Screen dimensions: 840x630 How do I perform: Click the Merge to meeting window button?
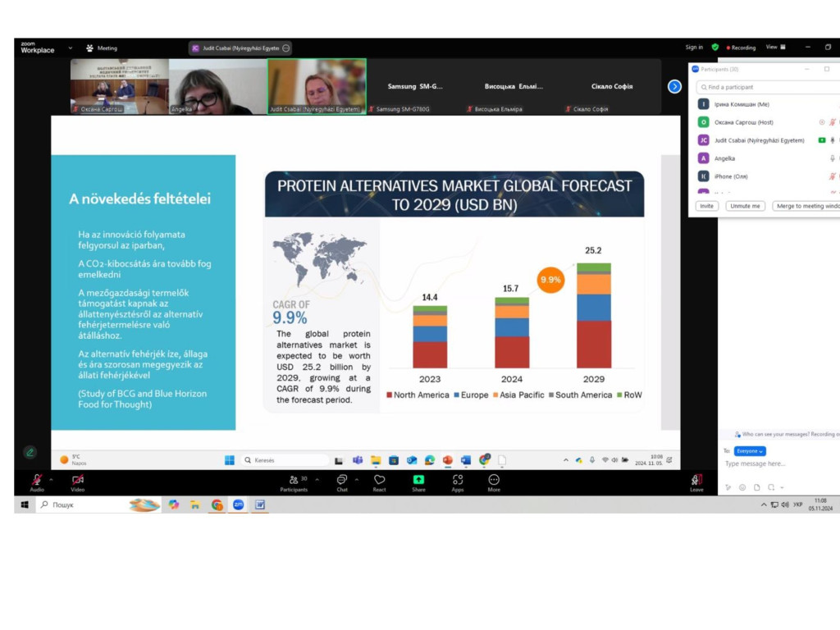806,206
